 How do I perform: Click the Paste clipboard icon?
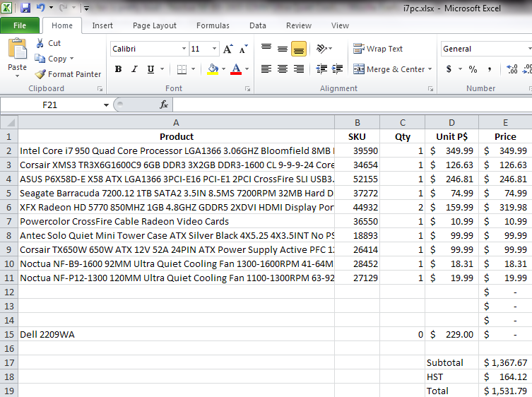click(x=17, y=49)
